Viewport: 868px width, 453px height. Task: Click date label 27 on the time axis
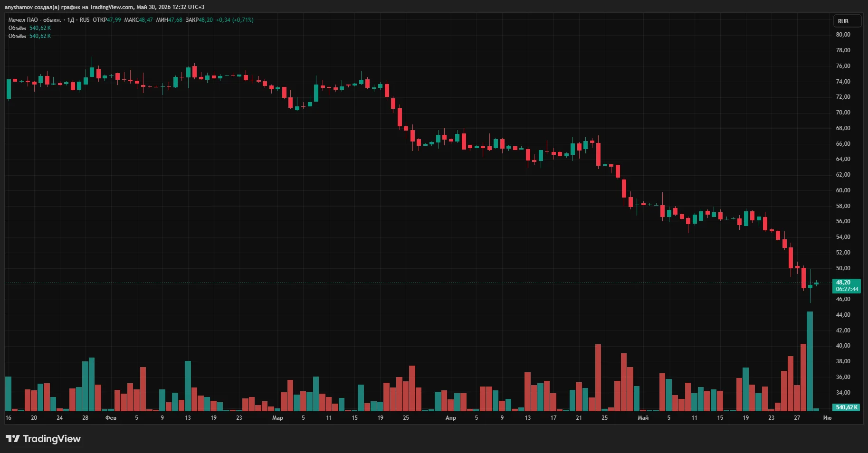coord(797,418)
